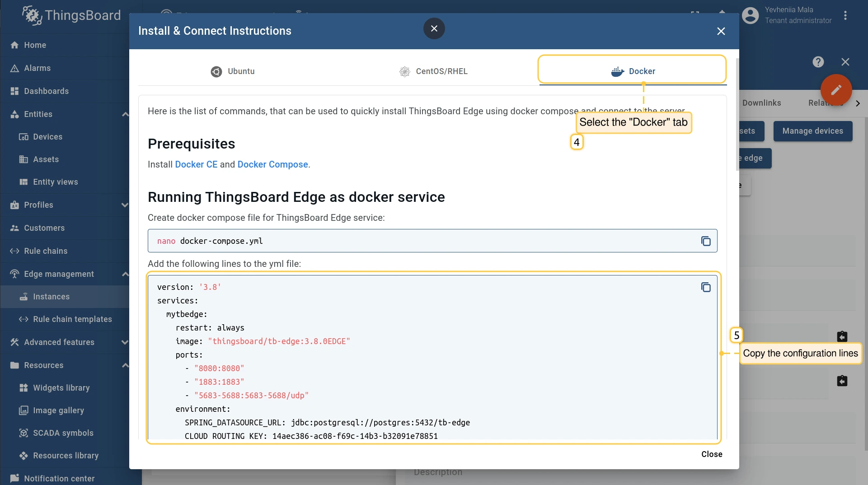The image size is (868, 485).
Task: Click the Manage devices button
Action: click(812, 131)
